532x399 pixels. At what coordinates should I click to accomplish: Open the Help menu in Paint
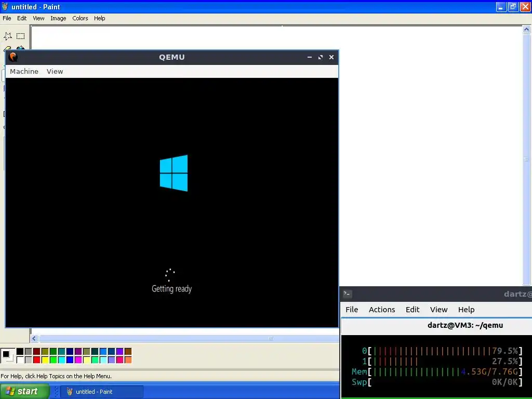coord(99,18)
